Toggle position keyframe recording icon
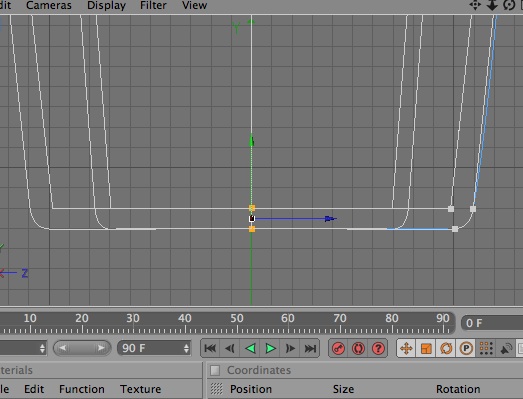This screenshot has width=523, height=399. click(x=406, y=349)
